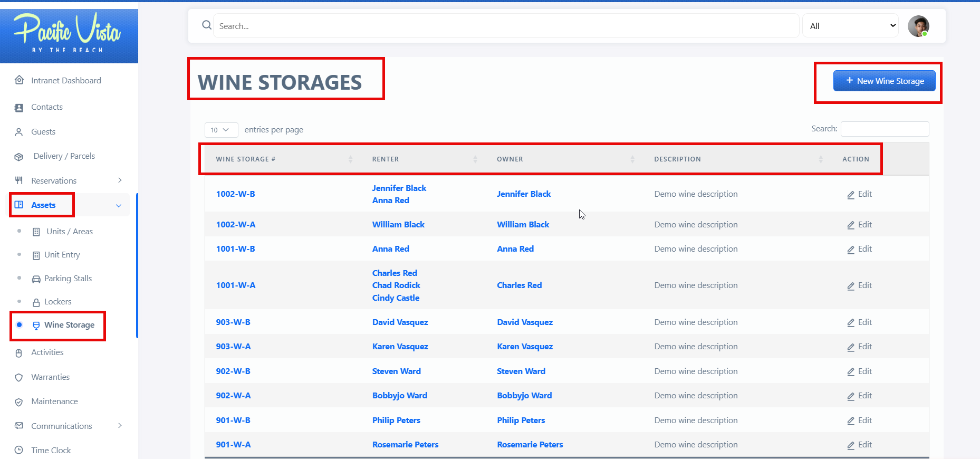Viewport: 980px width, 459px height.
Task: Click the Parking Stalls car icon
Action: coord(36,279)
